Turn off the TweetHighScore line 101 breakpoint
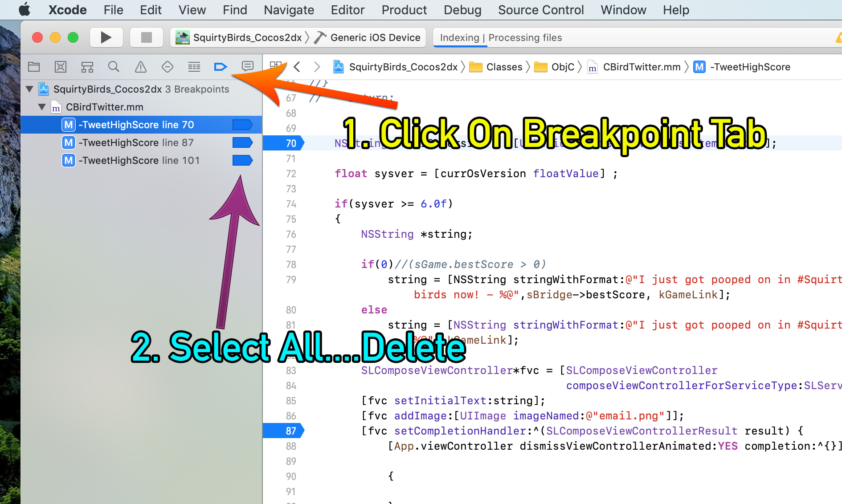Screen dimensions: 842x504 point(242,160)
